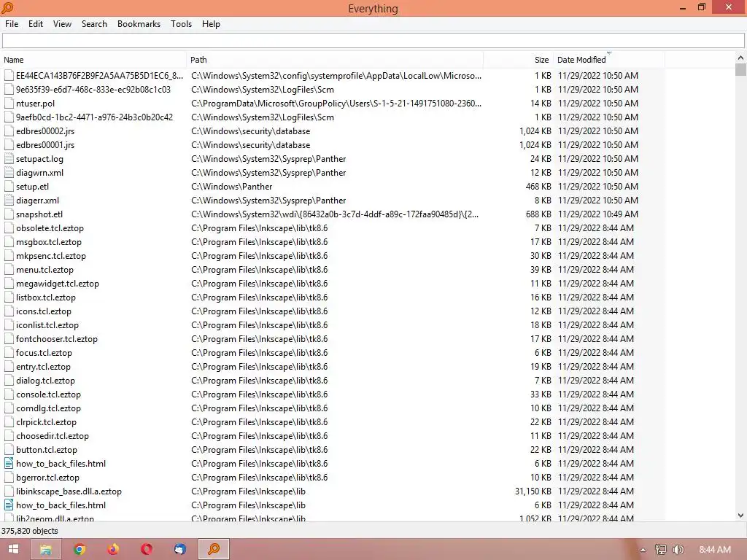Viewport: 747px width, 560px height.
Task: Select icons.tcl.eztop file name
Action: (44, 311)
